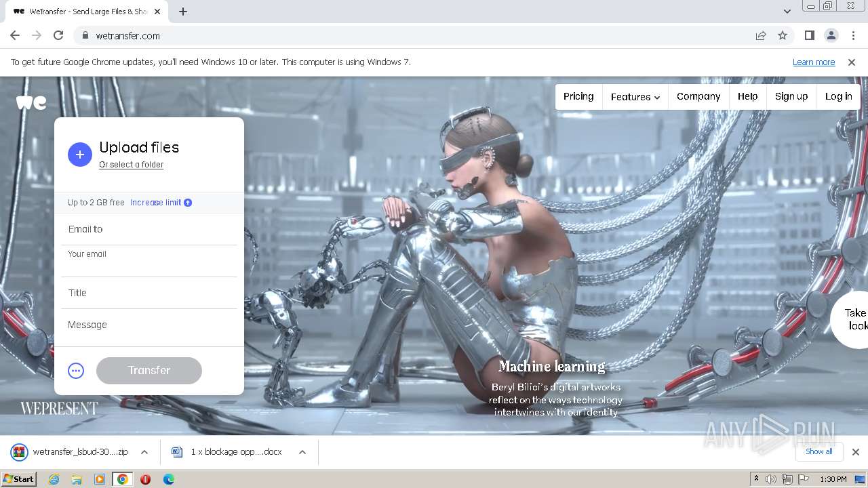Click the Windows Start button
868x488 pixels.
pyautogui.click(x=18, y=479)
